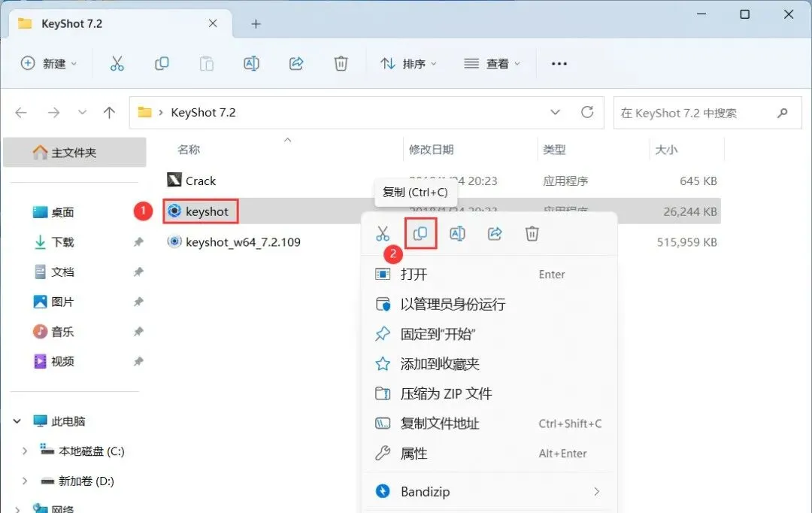Click the toolbar Share icon

(296, 64)
